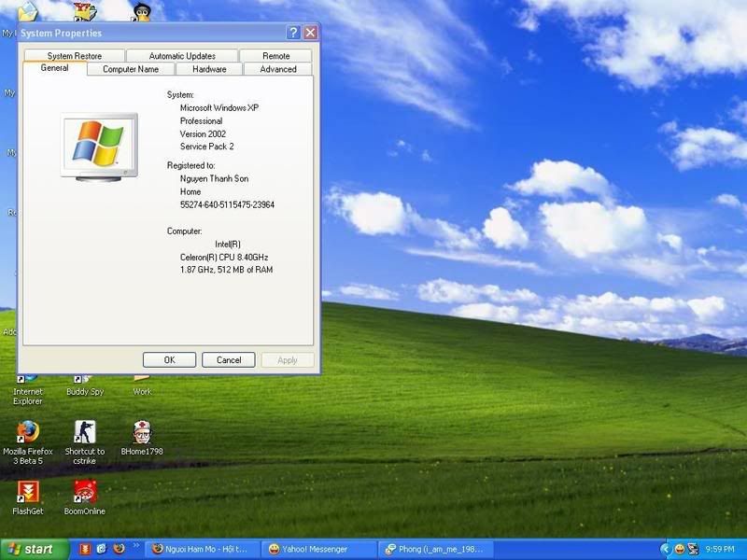Select the Work folder desktop label
747x560 pixels.
[142, 392]
